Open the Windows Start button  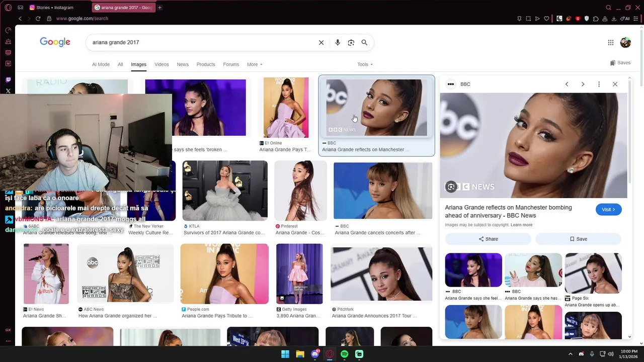tap(285, 354)
